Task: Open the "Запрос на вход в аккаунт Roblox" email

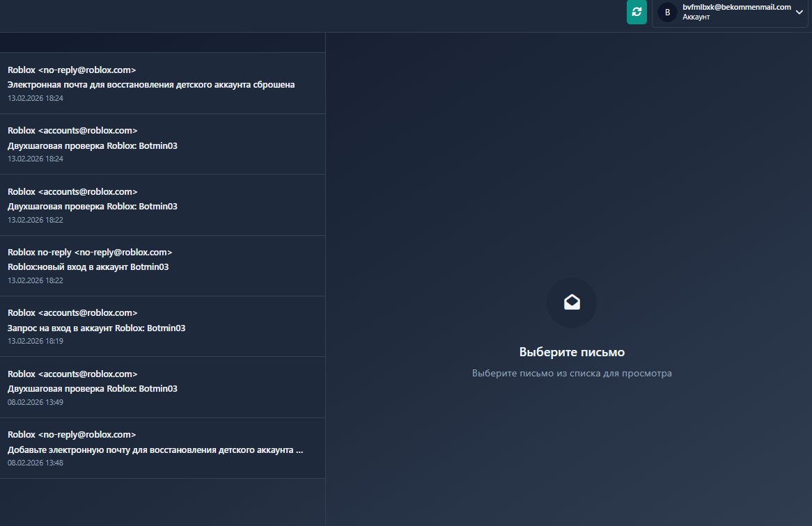Action: 162,326
